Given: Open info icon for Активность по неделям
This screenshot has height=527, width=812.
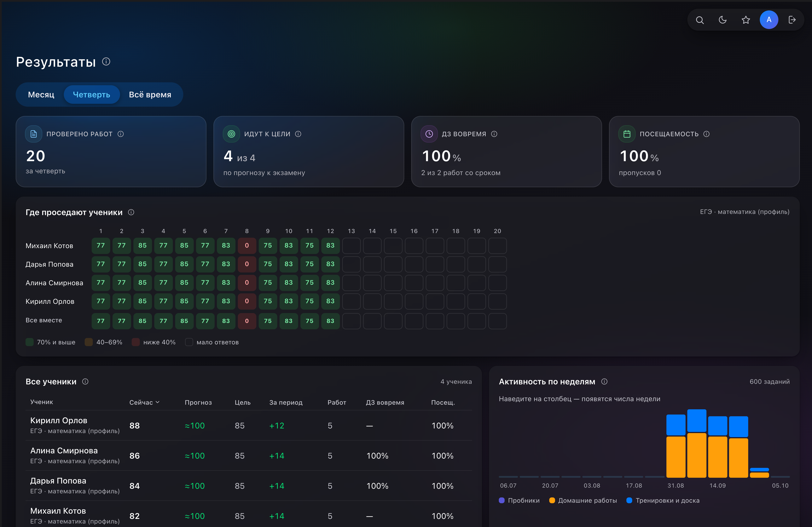Looking at the screenshot, I should [x=604, y=381].
